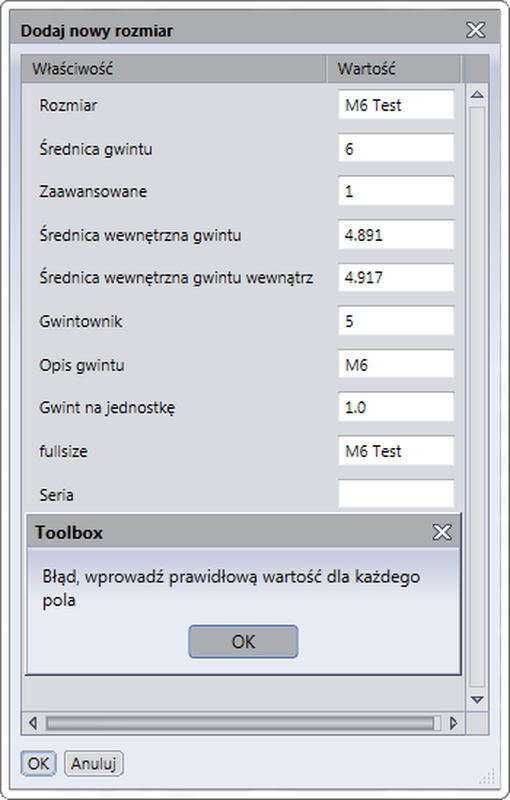The width and height of the screenshot is (510, 800).
Task: Click the Zaawansowane value field
Action: click(x=396, y=191)
